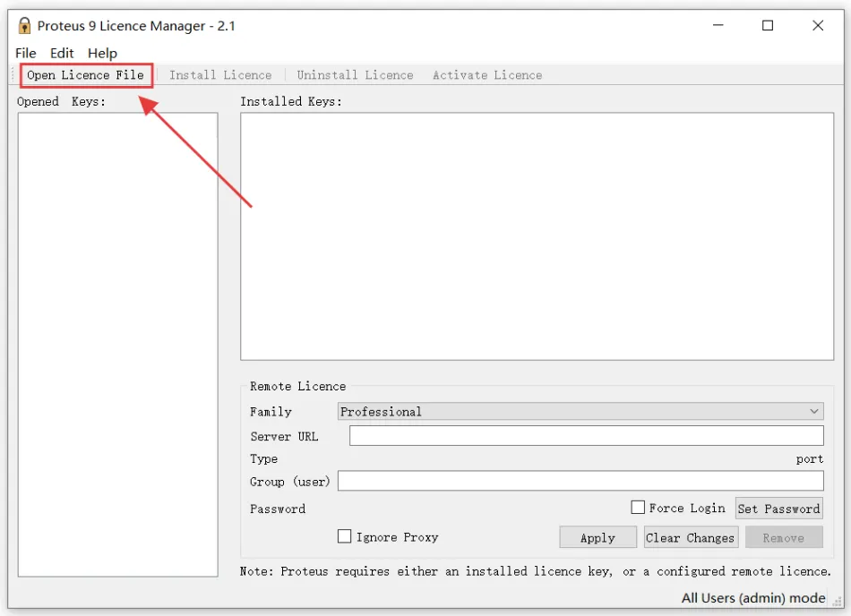Click the Apply button
The height and width of the screenshot is (616, 851).
coord(597,537)
